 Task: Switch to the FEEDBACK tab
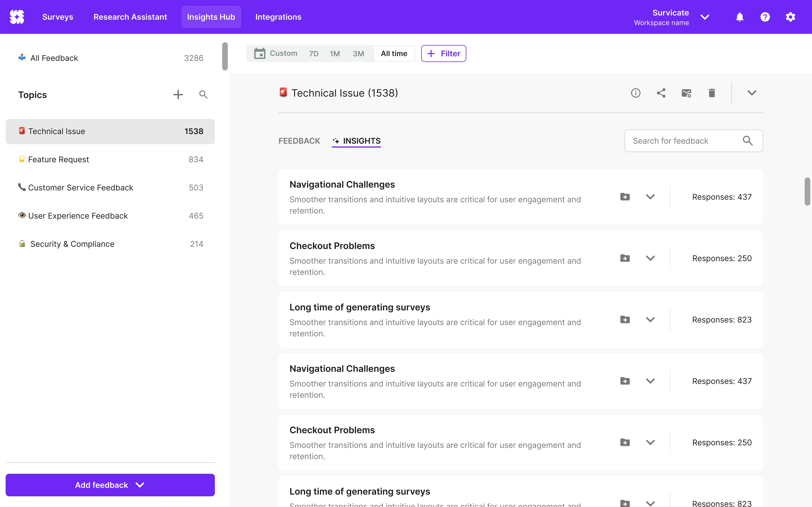[299, 141]
